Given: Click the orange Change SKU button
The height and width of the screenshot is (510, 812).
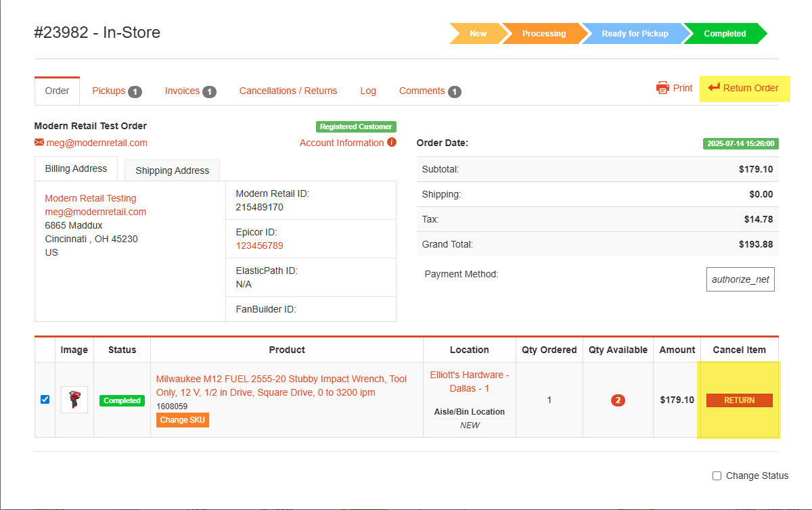Looking at the screenshot, I should [183, 420].
